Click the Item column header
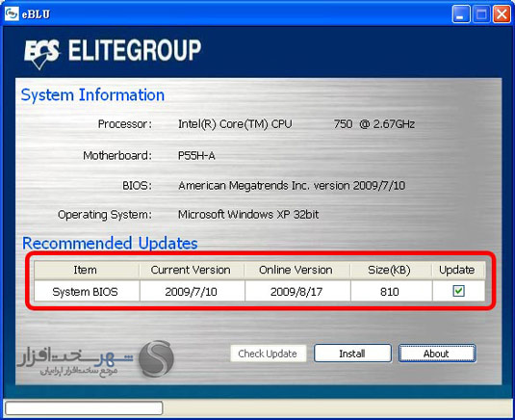This screenshot has height=420, width=515. (x=87, y=270)
